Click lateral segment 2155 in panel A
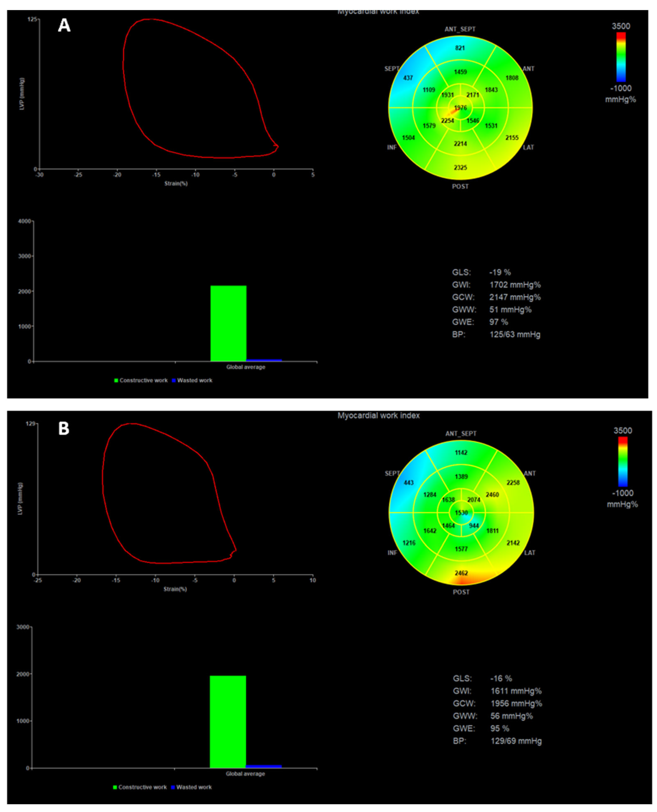 pos(512,138)
